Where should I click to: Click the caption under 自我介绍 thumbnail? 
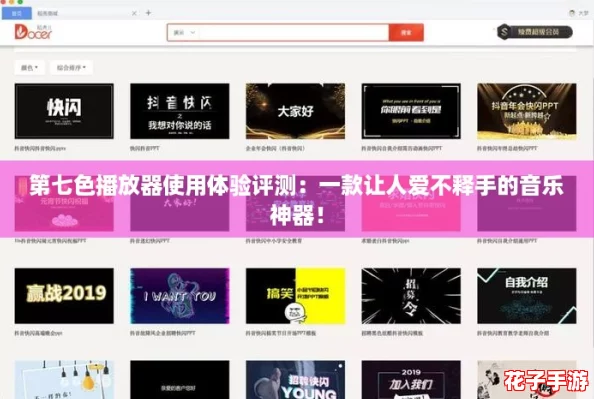click(x=513, y=333)
